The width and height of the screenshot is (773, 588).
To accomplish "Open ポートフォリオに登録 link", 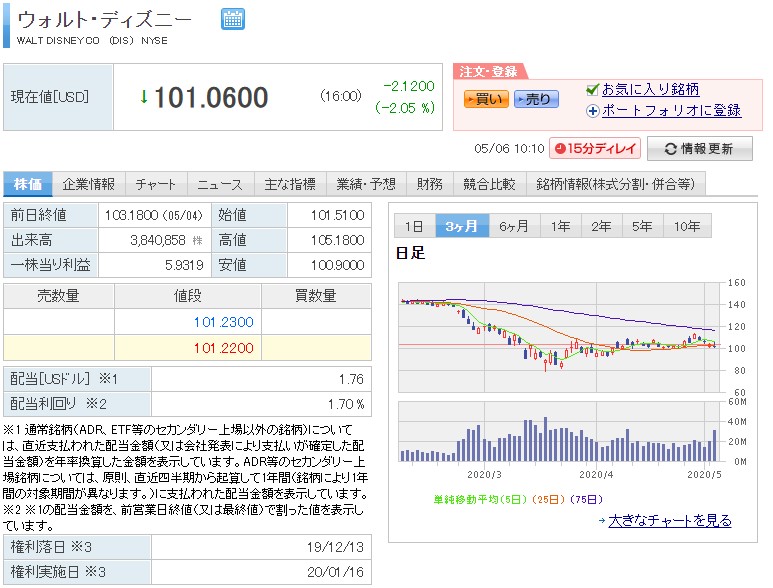I will click(x=671, y=110).
